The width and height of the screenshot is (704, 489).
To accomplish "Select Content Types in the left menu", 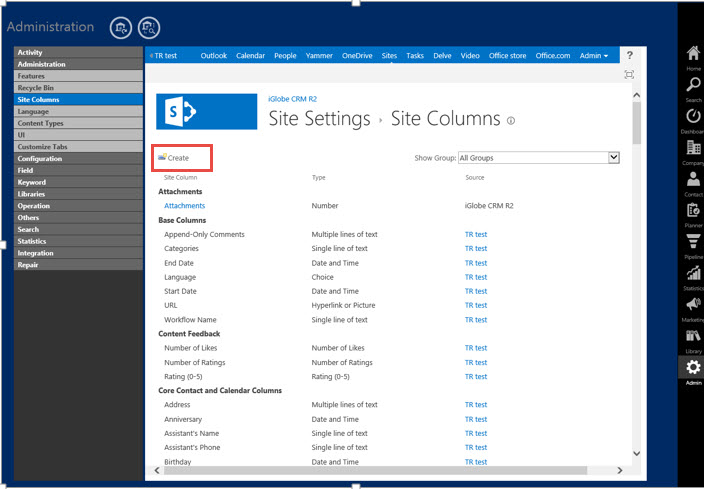I will [78, 123].
